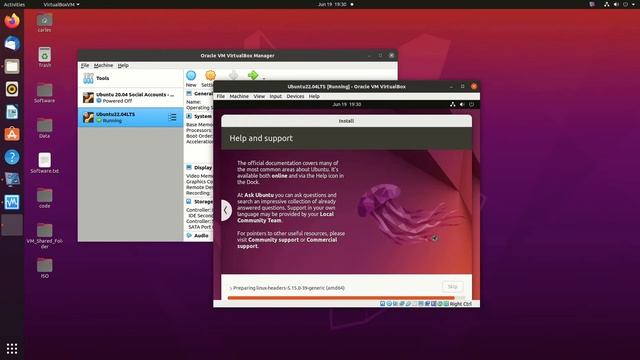Screen dimensions: 640x360
Task: Open the guest network status icon
Action: point(453,104)
